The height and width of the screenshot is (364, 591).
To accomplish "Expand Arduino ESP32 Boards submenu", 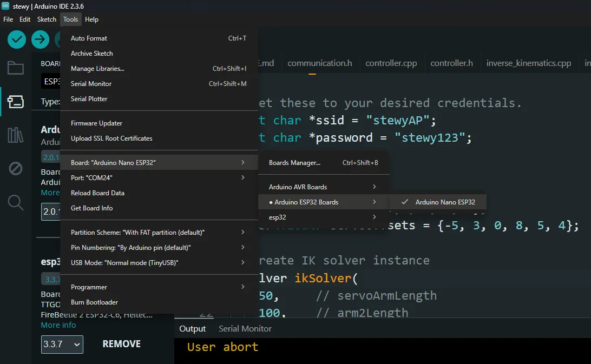I will point(324,202).
